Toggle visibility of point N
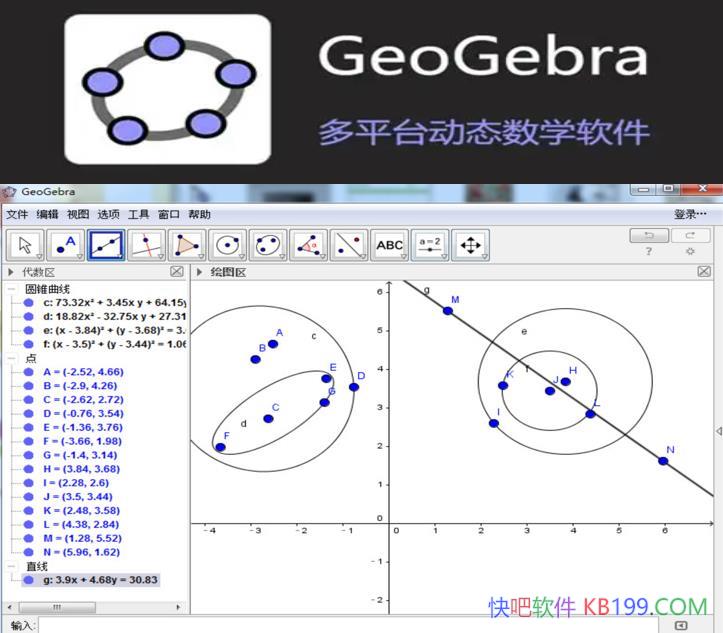Image resolution: width=723 pixels, height=633 pixels. click(x=29, y=552)
